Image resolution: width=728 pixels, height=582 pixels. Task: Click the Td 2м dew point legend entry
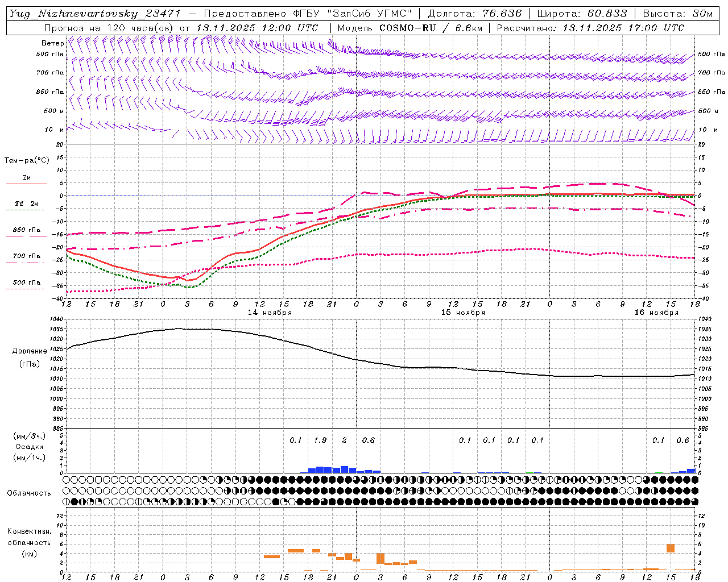point(26,203)
